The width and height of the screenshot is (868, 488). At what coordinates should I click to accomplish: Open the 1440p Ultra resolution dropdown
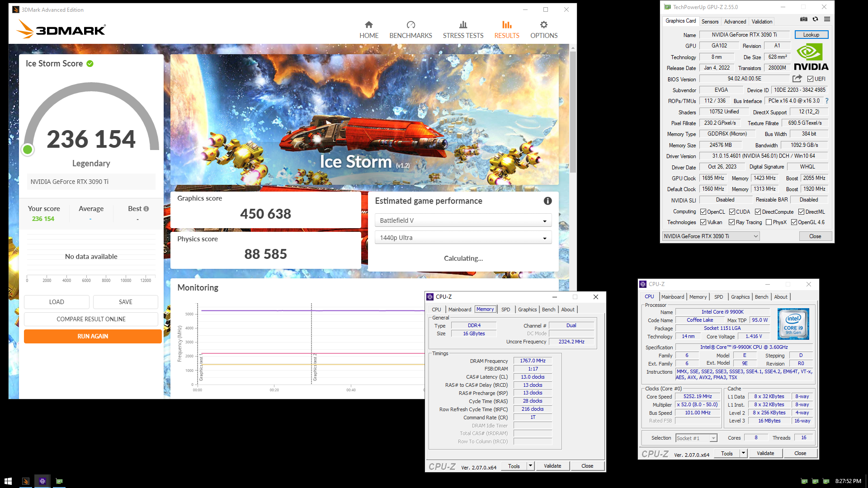click(463, 238)
